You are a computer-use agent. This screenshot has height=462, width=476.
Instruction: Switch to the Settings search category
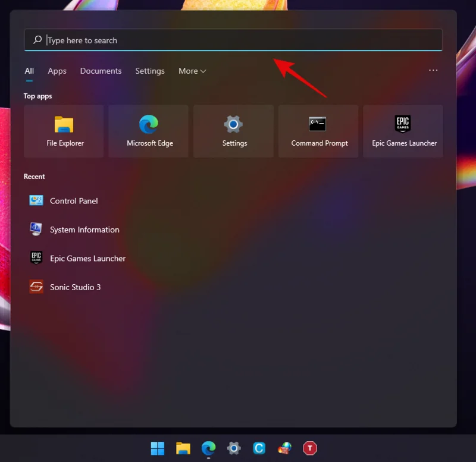149,71
